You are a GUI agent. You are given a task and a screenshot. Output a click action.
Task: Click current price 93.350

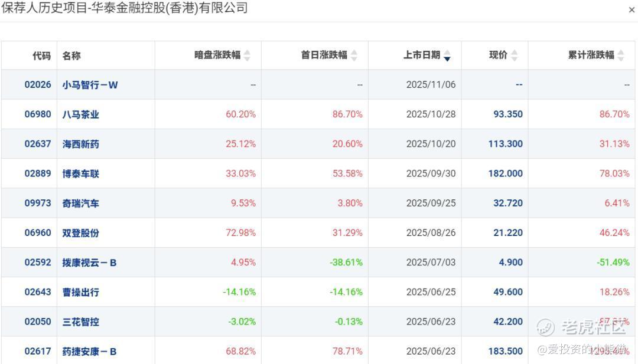point(508,114)
